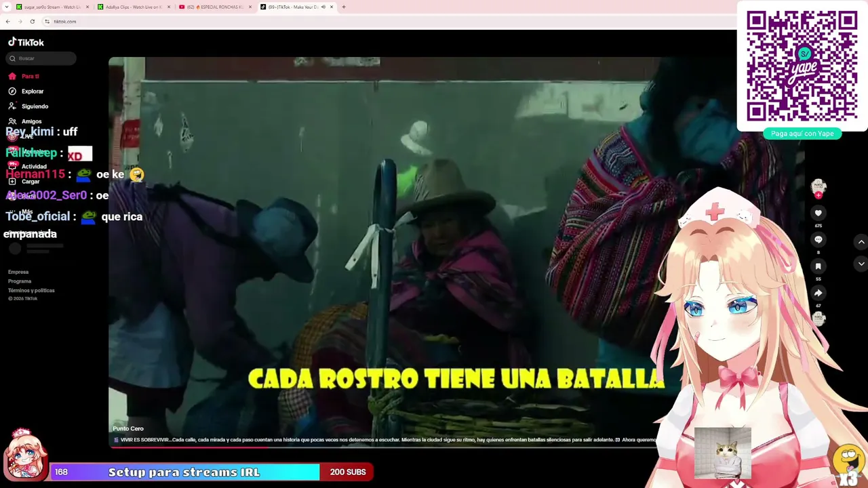868x488 pixels.
Task: Share the video with the arrow icon
Action: pyautogui.click(x=818, y=293)
